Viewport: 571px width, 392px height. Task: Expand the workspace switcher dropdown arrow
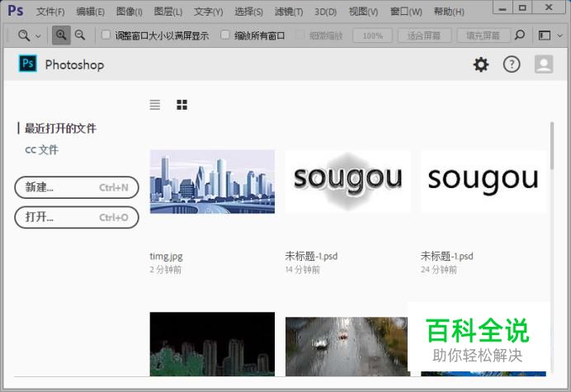tap(560, 35)
